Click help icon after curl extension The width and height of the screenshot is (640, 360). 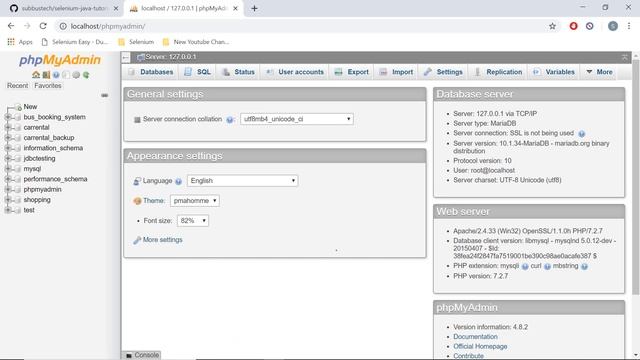coord(547,267)
